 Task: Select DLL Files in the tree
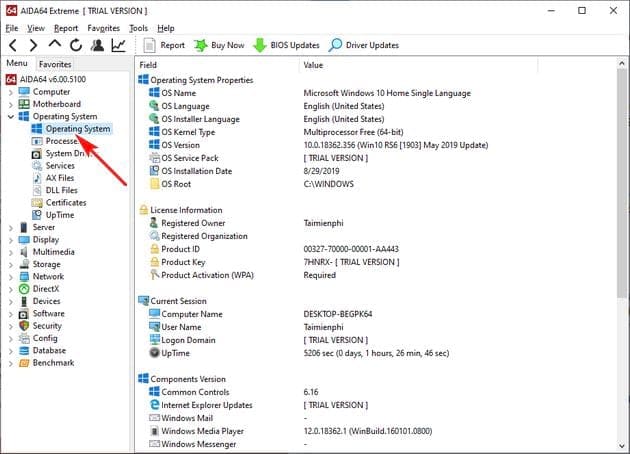point(62,190)
